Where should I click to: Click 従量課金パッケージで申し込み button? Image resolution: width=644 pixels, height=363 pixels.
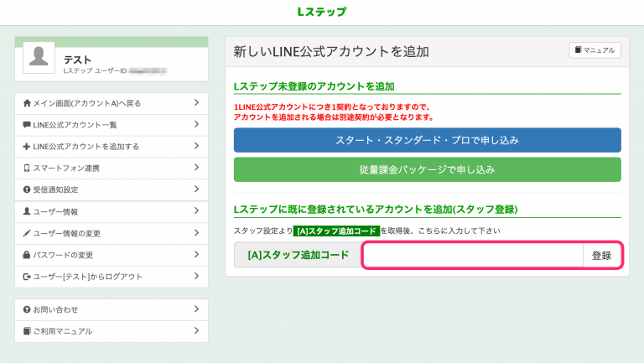point(427,169)
